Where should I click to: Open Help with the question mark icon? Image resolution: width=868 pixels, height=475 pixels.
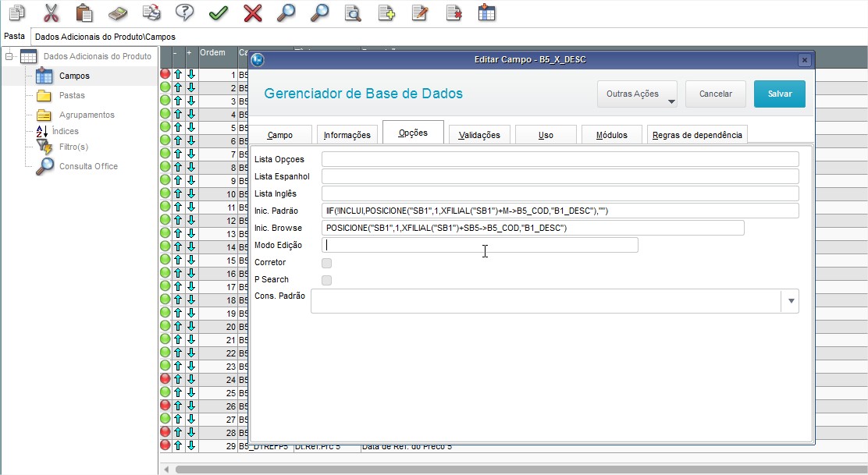click(184, 12)
